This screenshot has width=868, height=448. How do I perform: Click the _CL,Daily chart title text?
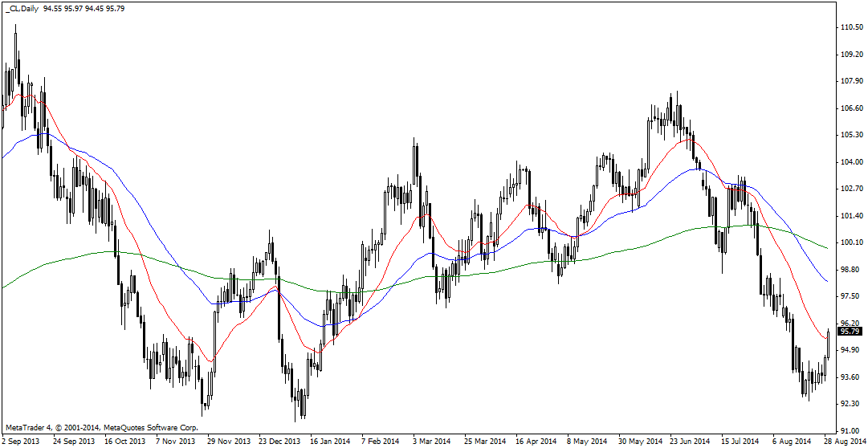point(21,8)
